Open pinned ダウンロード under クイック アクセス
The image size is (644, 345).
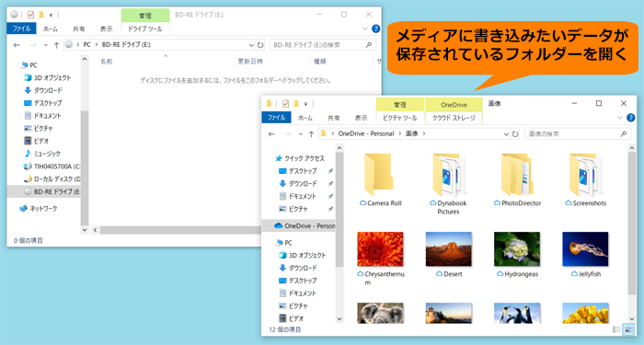point(298,184)
